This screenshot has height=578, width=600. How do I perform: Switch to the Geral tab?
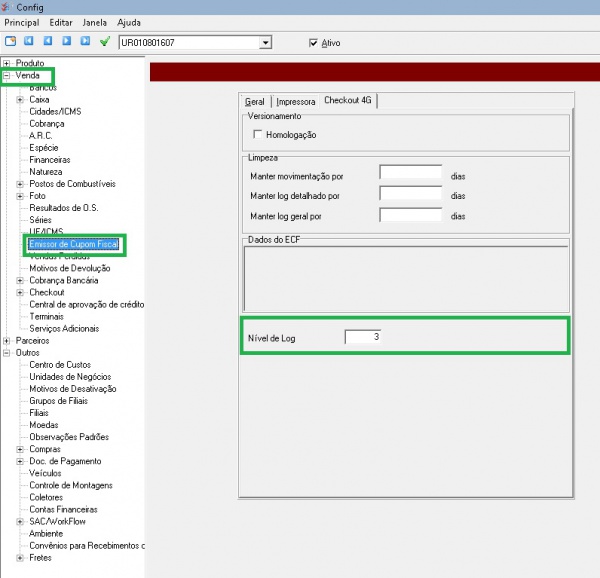pyautogui.click(x=255, y=101)
